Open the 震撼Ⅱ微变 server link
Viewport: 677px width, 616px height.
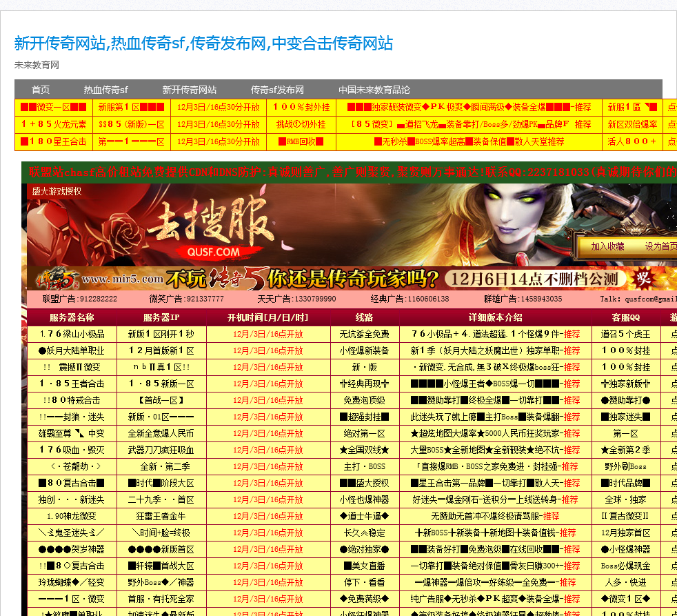(x=72, y=367)
